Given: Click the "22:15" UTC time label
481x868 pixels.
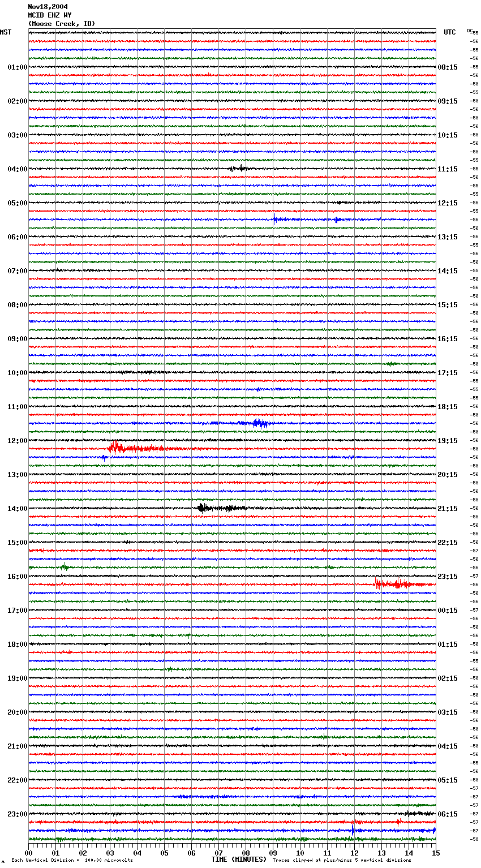Looking at the screenshot, I should [448, 543].
